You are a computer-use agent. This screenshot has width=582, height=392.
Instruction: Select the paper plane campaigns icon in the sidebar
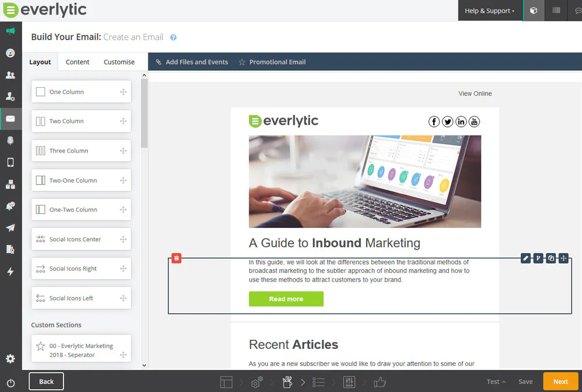pyautogui.click(x=10, y=227)
